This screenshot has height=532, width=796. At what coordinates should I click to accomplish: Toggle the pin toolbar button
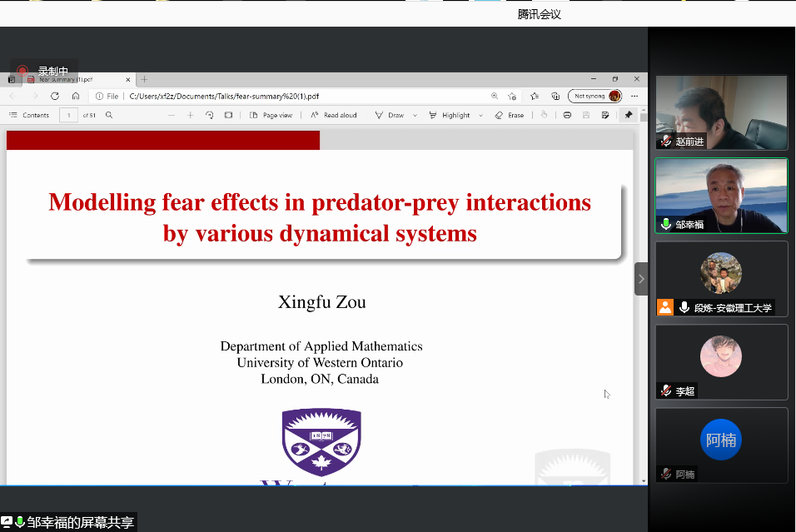coord(629,115)
